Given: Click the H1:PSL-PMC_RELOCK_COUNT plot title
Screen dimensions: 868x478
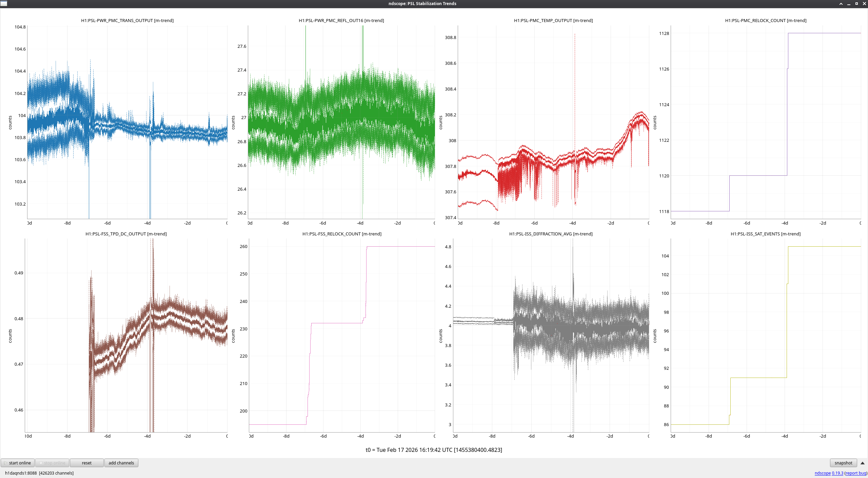Looking at the screenshot, I should point(766,21).
